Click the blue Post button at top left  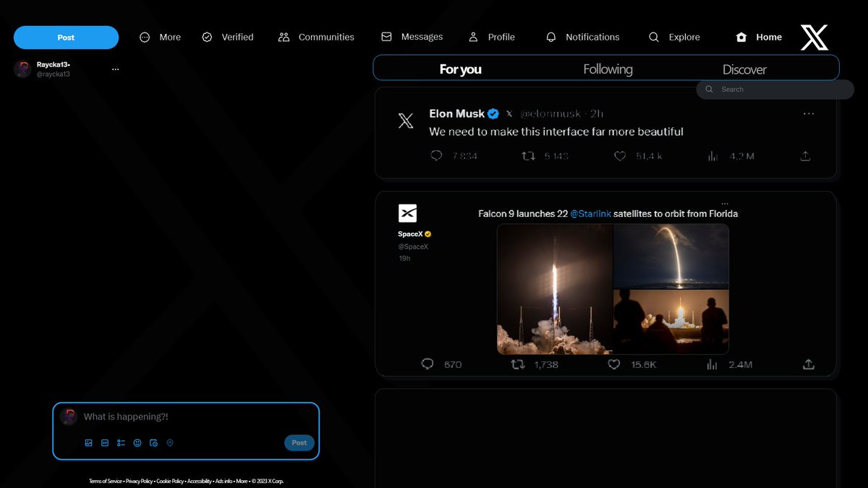coord(66,38)
